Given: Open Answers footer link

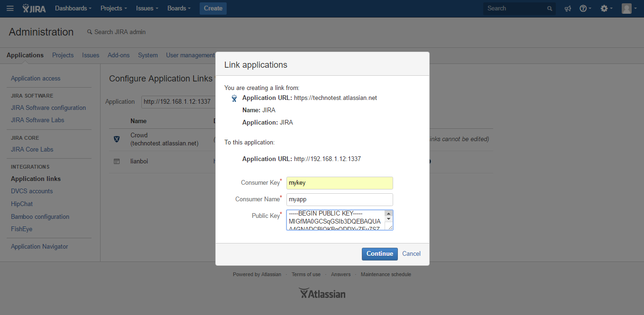Looking at the screenshot, I should 341,275.
